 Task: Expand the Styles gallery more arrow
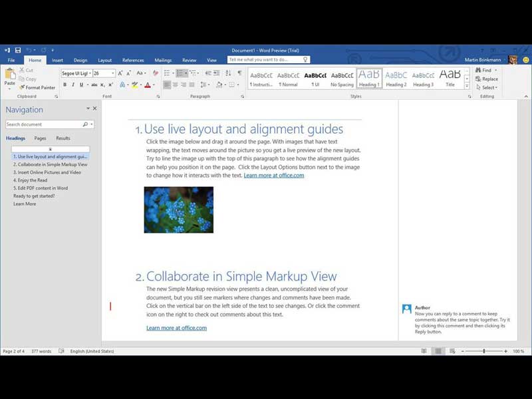click(467, 86)
